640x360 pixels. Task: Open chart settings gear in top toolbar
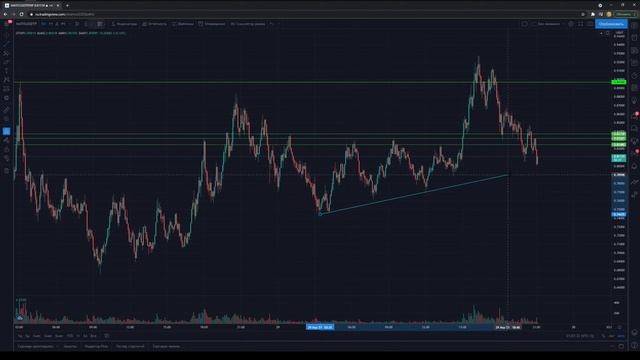point(571,24)
